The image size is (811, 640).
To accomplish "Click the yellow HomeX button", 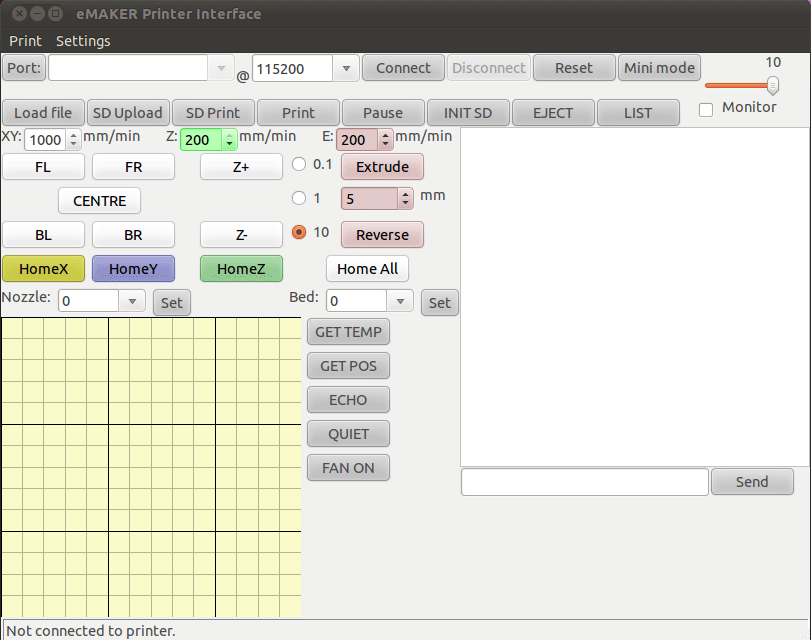I will [43, 268].
